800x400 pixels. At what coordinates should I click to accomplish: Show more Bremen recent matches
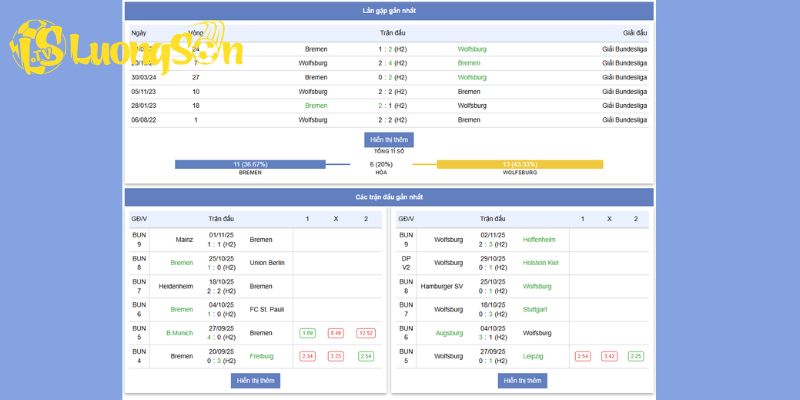tap(256, 381)
